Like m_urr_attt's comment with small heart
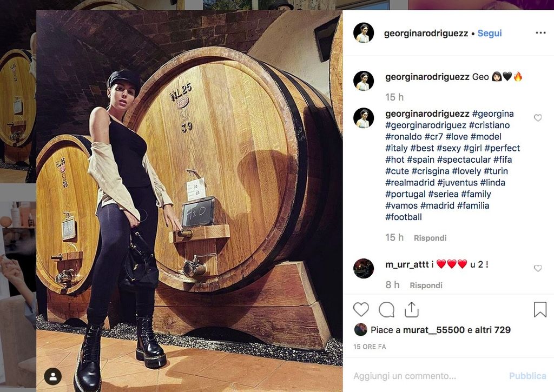Viewport: 554px width, 392px height. click(538, 268)
